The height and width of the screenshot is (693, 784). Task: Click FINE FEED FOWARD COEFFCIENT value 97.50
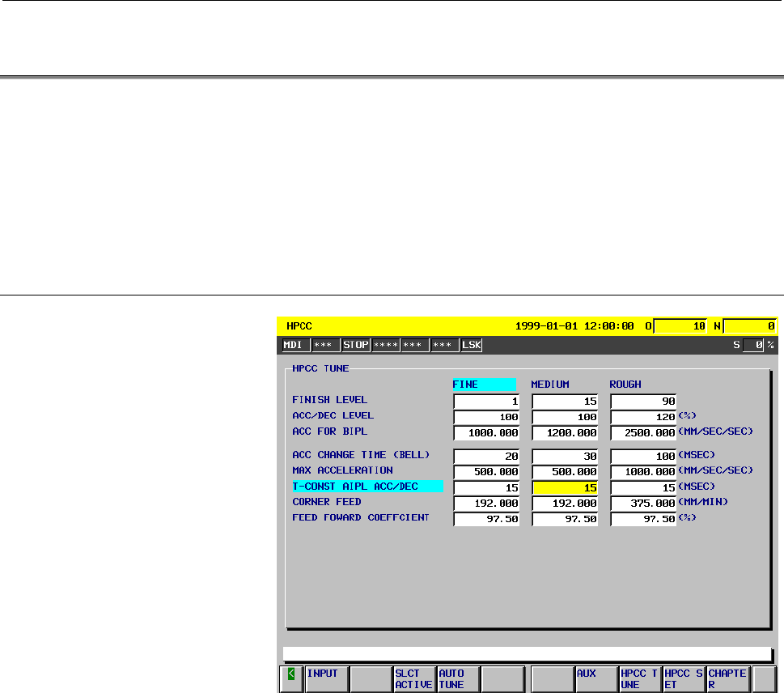(486, 519)
